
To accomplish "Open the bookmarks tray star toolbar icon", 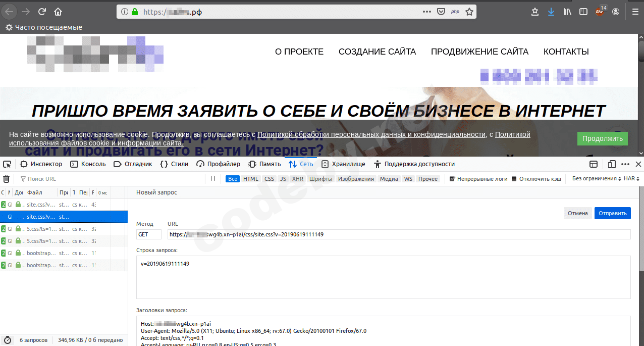I will [x=535, y=12].
